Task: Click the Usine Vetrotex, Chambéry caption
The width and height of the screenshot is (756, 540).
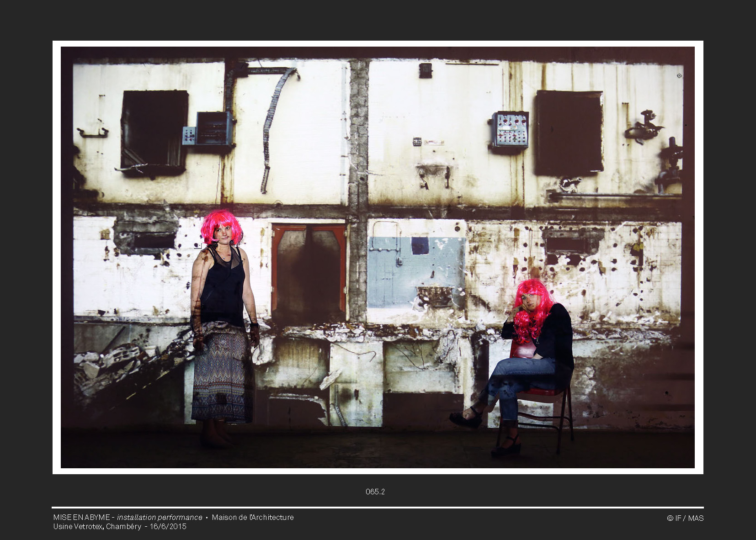Action: (97, 526)
